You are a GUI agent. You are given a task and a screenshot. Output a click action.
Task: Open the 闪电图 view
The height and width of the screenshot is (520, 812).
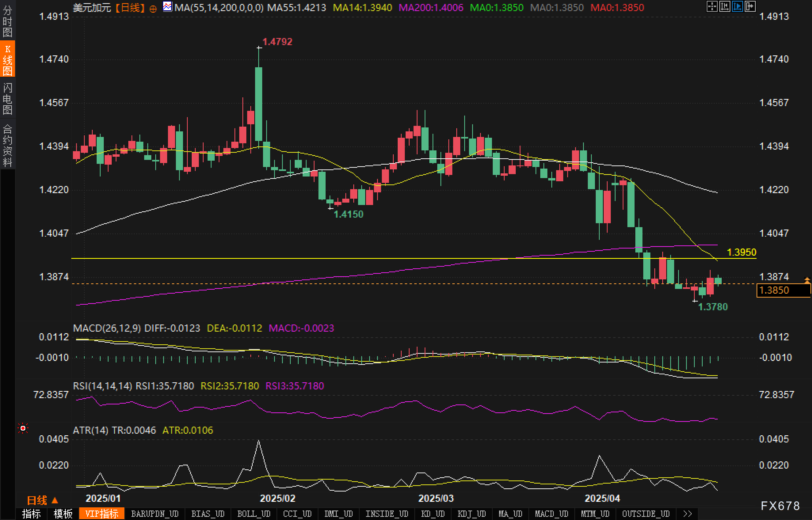coord(8,99)
